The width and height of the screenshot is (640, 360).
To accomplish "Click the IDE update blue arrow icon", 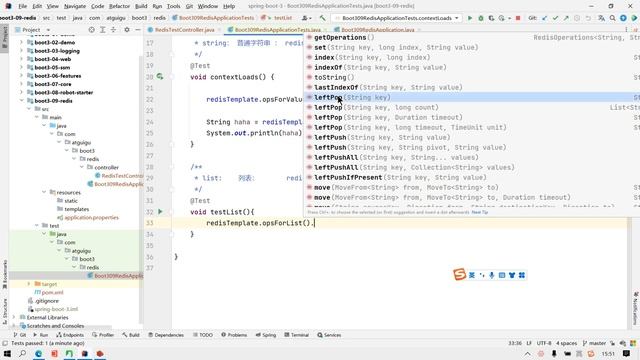I will (x=623, y=18).
